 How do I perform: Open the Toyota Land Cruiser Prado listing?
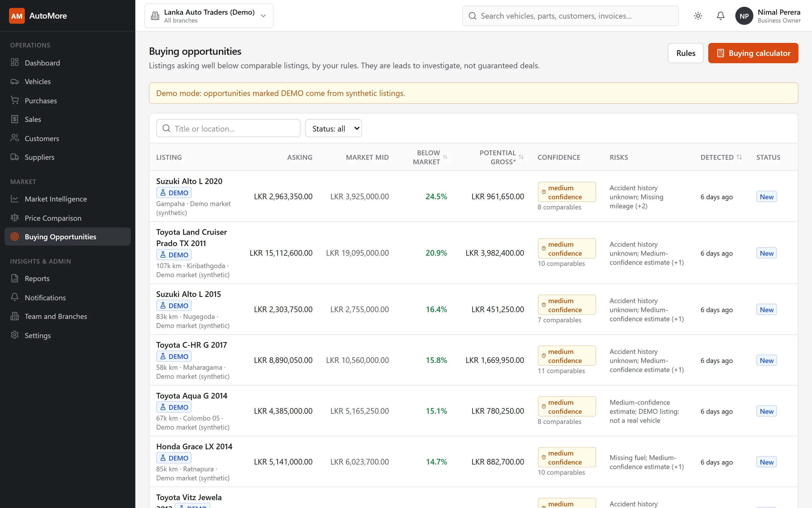(x=191, y=238)
